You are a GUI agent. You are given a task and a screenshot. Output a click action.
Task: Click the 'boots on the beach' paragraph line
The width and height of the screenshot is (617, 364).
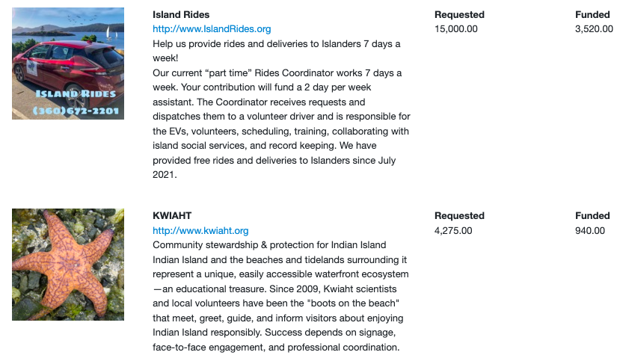click(276, 303)
